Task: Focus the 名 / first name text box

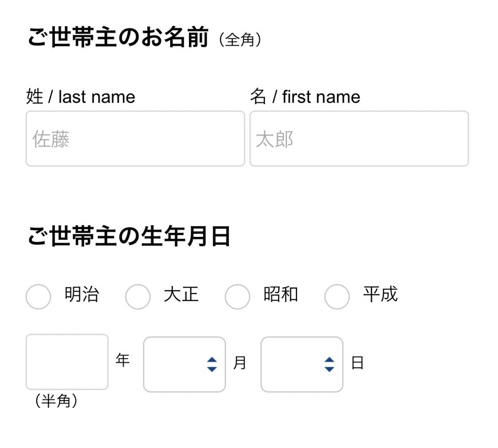Action: 359,138
